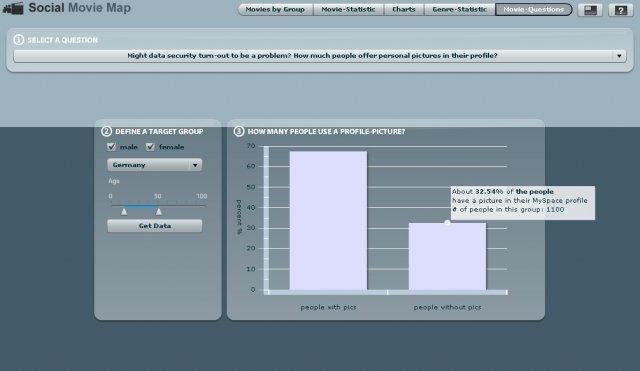Image resolution: width=640 pixels, height=371 pixels.
Task: Click the 'people with pics' axis label
Action: coord(328,307)
